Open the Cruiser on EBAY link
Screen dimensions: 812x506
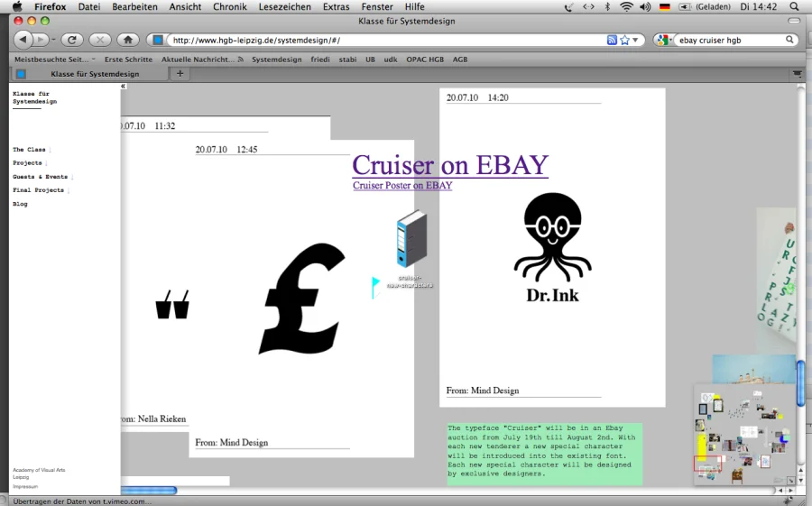[x=450, y=165]
